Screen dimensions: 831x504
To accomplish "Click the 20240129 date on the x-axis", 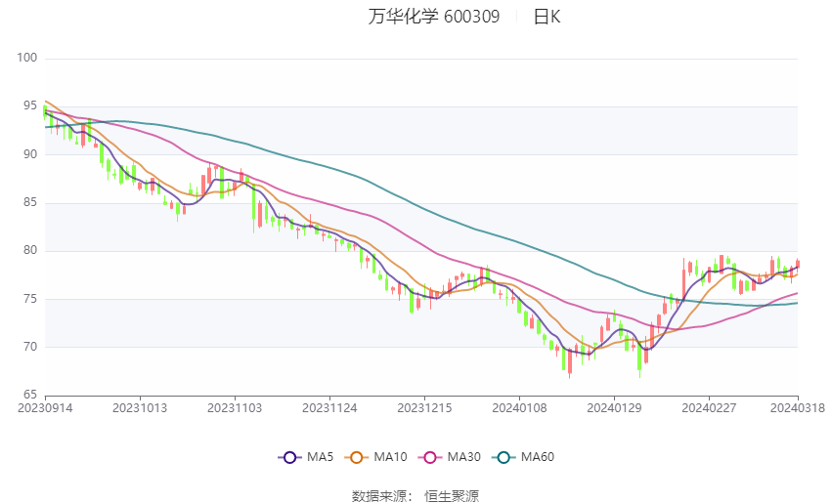I will pyautogui.click(x=614, y=407).
